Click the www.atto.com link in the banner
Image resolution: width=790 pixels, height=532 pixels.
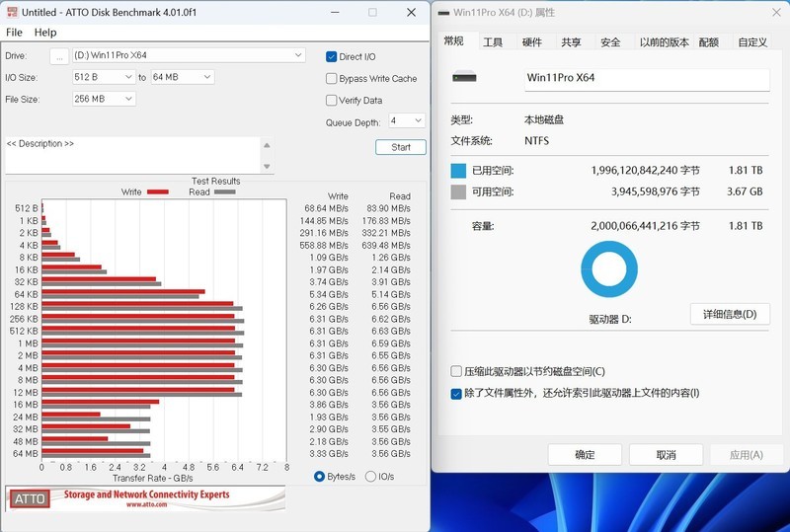146,504
